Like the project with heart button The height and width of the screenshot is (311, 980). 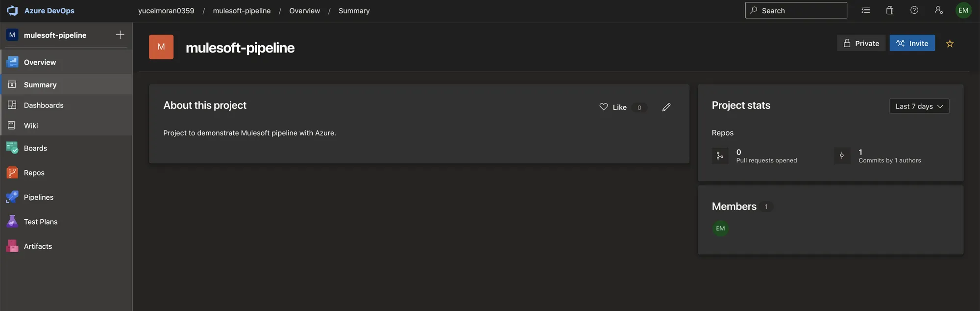click(613, 107)
